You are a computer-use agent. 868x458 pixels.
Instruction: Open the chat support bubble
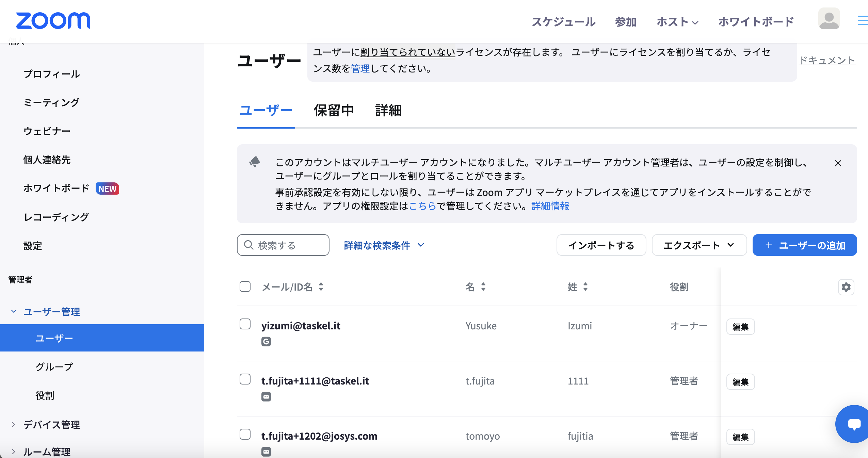(854, 424)
